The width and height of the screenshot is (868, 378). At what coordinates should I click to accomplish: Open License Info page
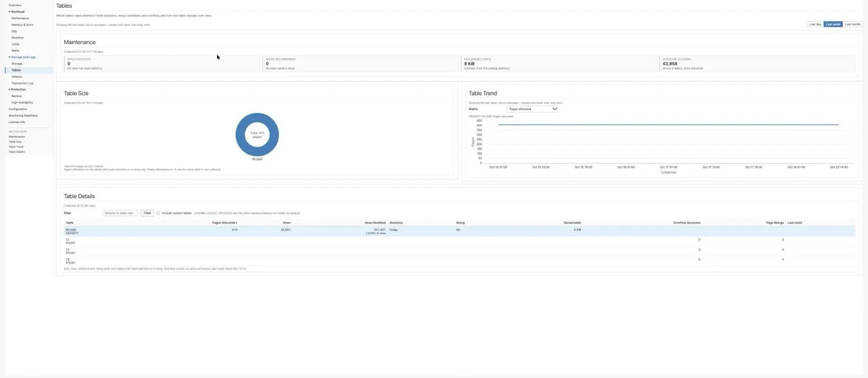click(17, 122)
